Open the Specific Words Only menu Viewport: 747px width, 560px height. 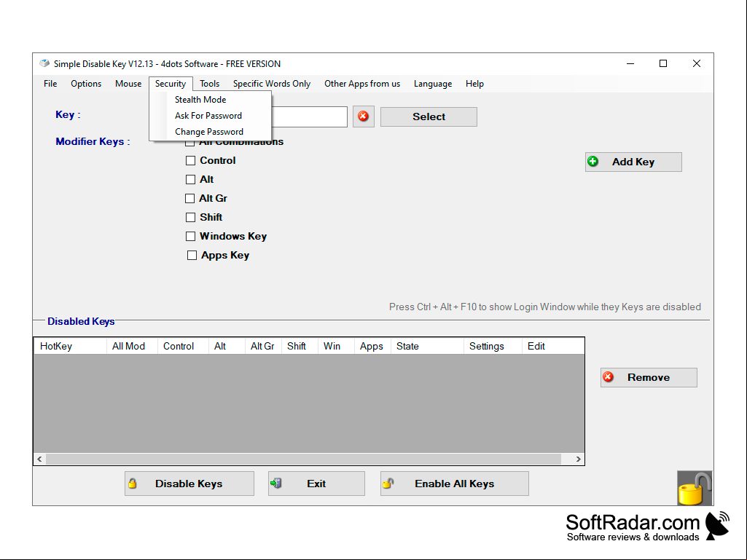coord(272,83)
